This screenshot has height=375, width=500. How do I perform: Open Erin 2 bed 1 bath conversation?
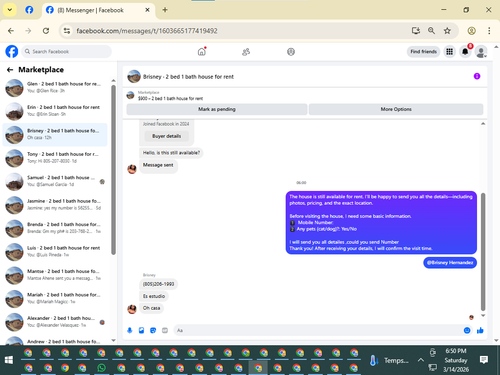point(55,111)
